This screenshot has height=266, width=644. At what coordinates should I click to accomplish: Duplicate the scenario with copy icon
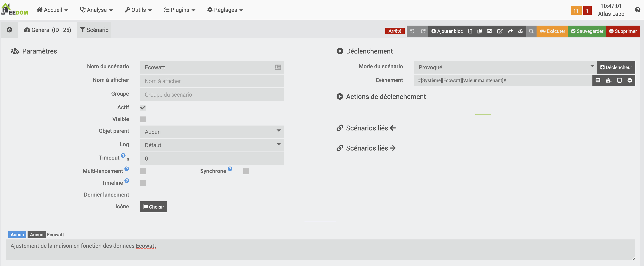pyautogui.click(x=479, y=31)
